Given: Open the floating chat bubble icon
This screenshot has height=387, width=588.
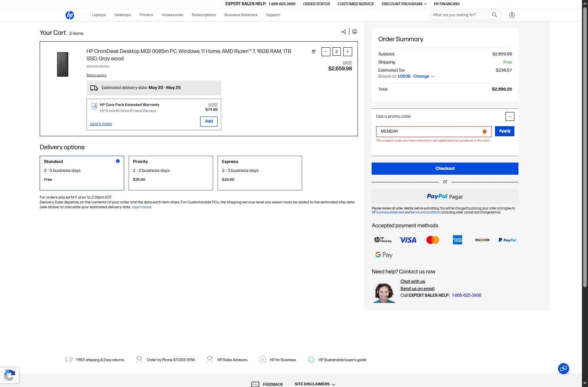Looking at the screenshot, I should [x=563, y=368].
